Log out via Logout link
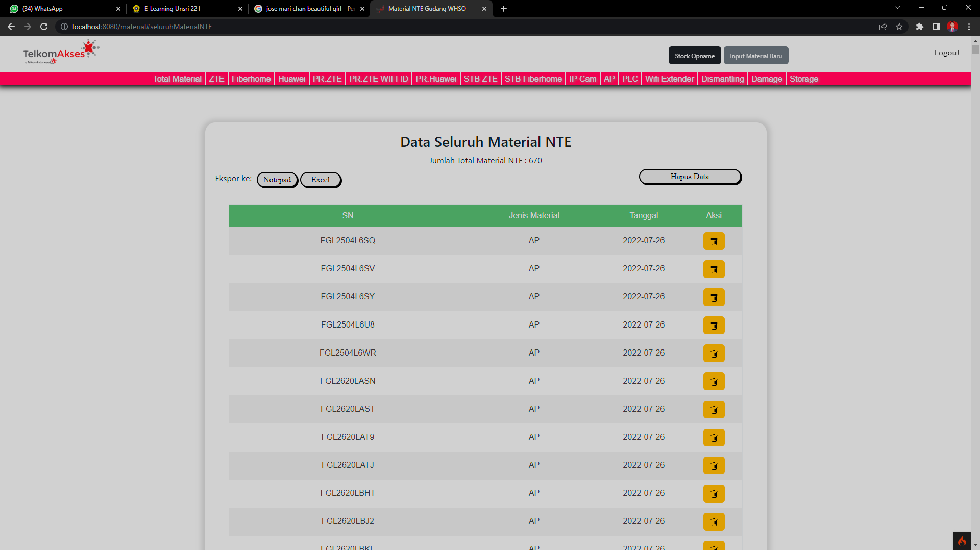The width and height of the screenshot is (980, 550). click(947, 53)
